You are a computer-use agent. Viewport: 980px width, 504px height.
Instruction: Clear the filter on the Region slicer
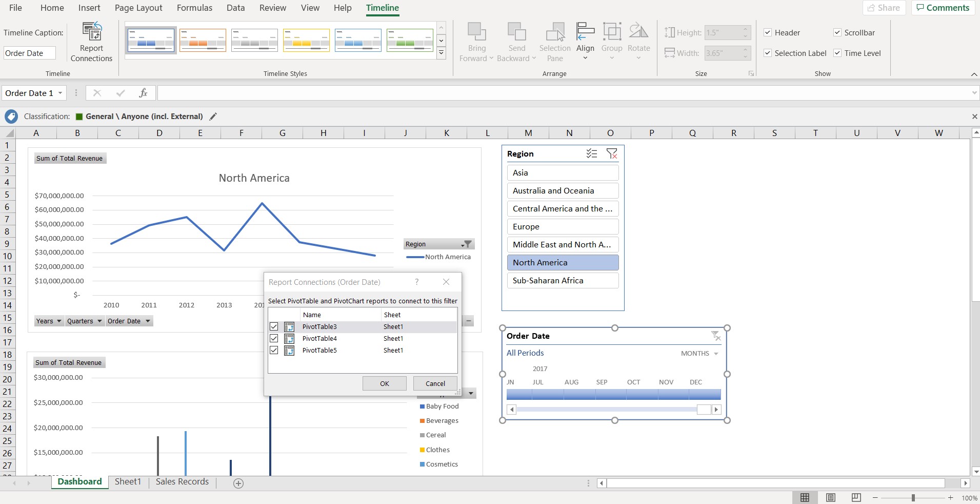pyautogui.click(x=612, y=153)
